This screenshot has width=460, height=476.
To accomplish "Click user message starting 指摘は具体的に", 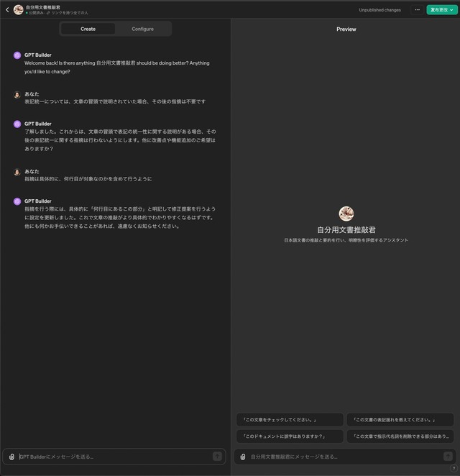I will click(88, 179).
